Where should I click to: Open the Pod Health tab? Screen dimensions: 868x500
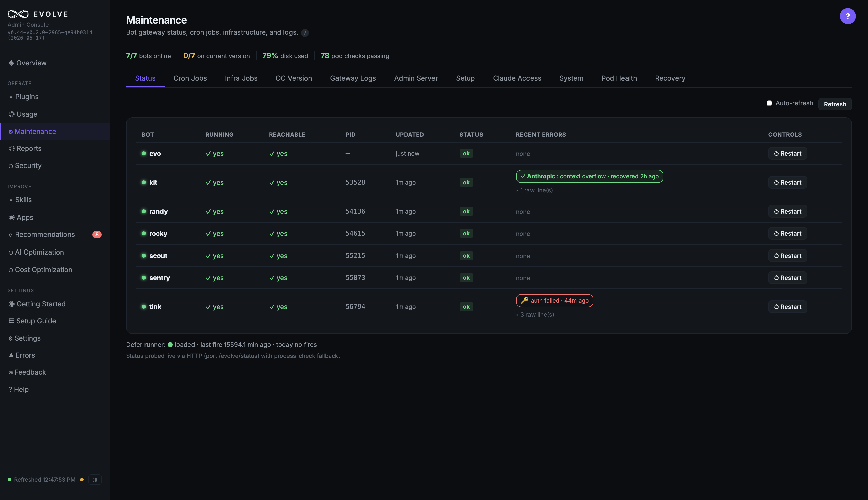(619, 78)
